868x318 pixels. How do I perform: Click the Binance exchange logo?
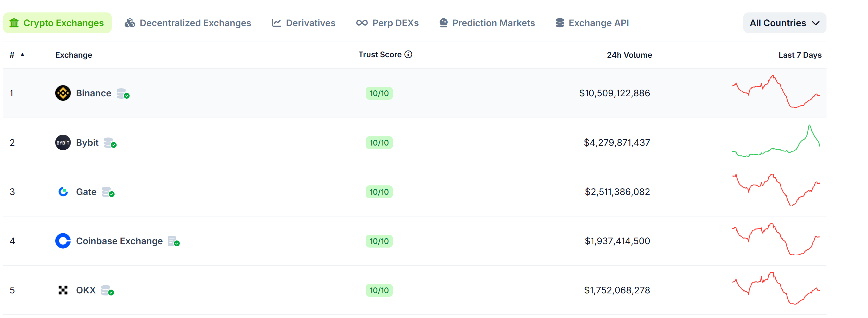tap(63, 93)
